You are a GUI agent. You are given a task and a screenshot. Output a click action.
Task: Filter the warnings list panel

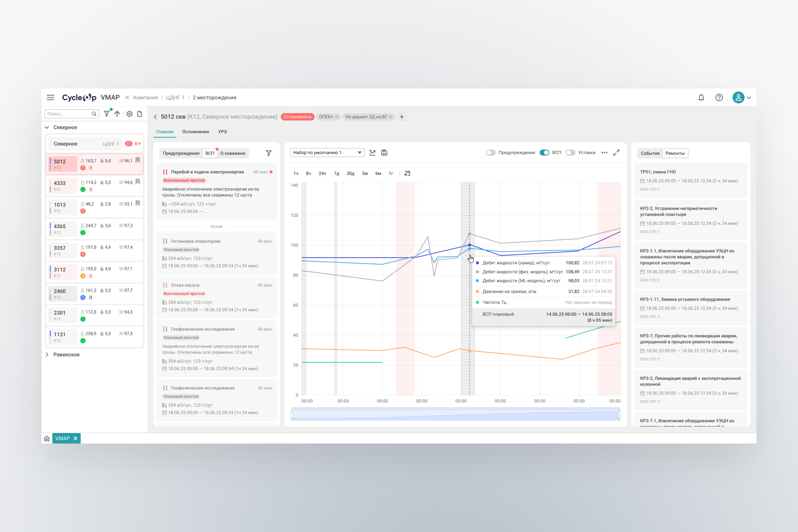(268, 153)
